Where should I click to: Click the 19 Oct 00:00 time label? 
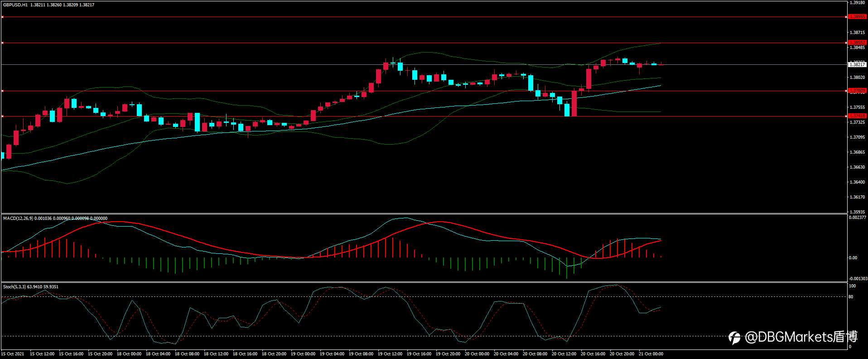tap(303, 354)
